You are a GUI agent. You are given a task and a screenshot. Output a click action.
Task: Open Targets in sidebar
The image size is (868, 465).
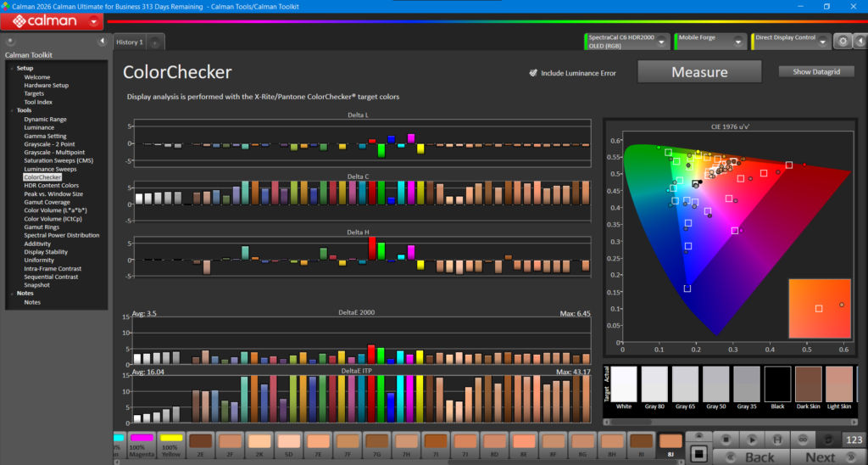pyautogui.click(x=34, y=93)
